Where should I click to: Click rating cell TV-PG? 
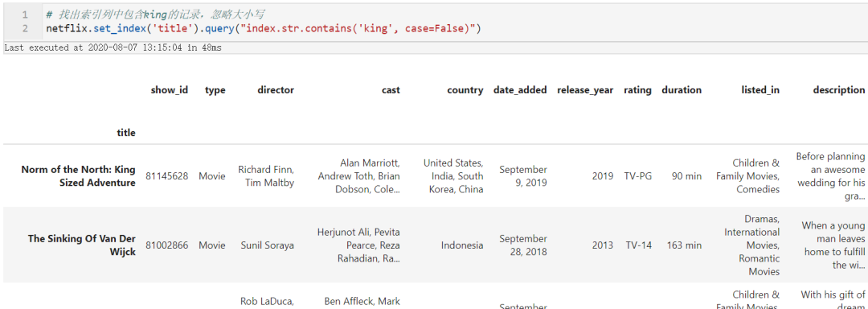[x=637, y=176]
